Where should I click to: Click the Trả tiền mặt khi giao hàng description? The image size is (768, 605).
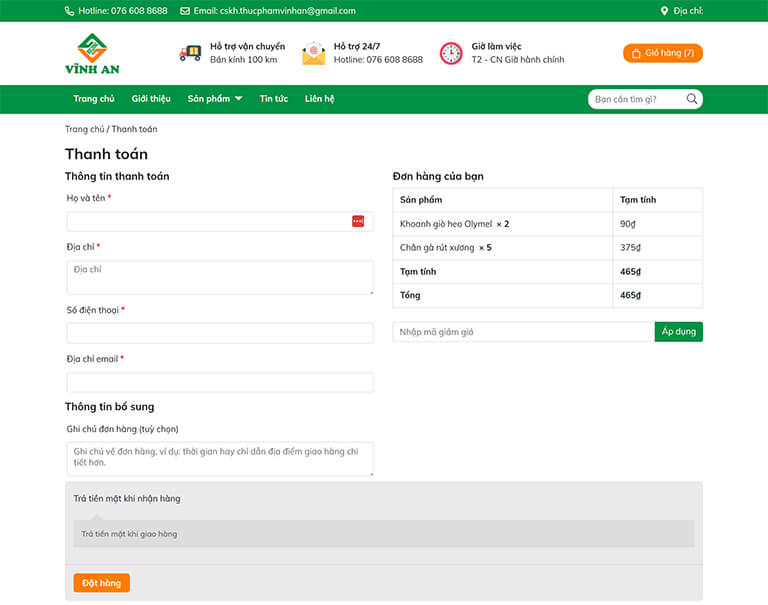(129, 534)
